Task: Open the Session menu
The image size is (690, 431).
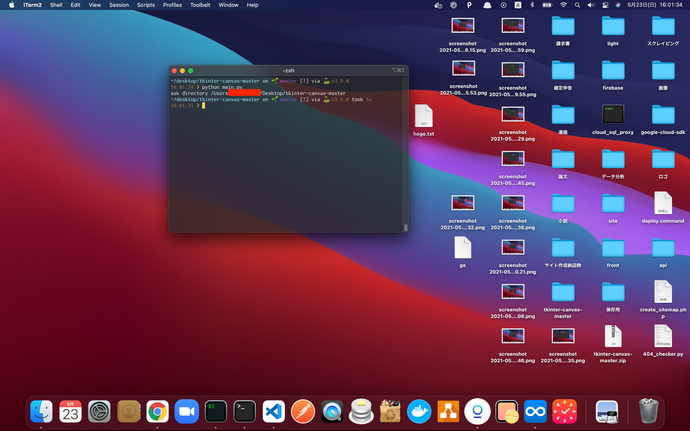Action: click(119, 5)
